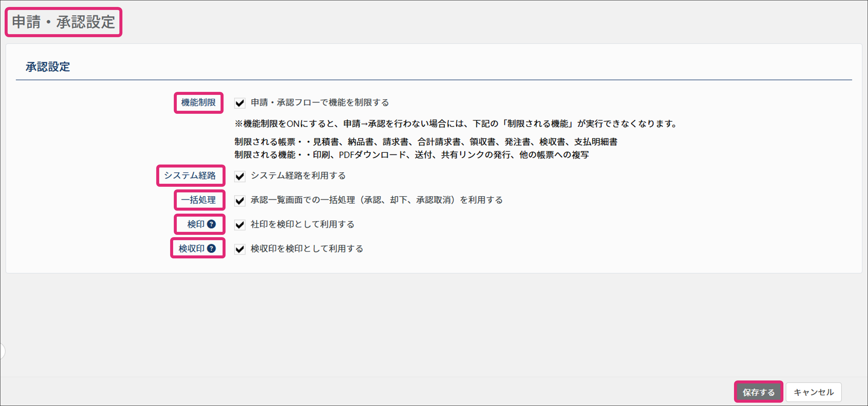Toggle 検収印を検印として利用する checkbox
This screenshot has height=406, width=868.
pos(239,249)
